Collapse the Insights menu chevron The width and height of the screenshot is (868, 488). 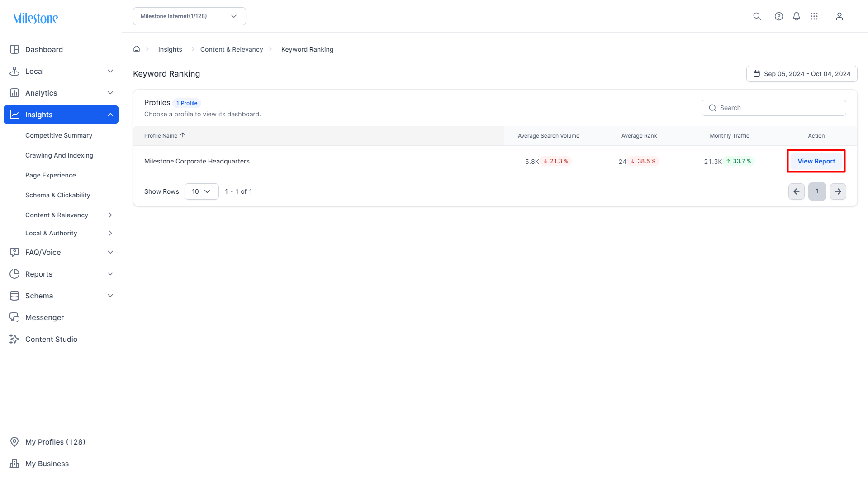[110, 115]
